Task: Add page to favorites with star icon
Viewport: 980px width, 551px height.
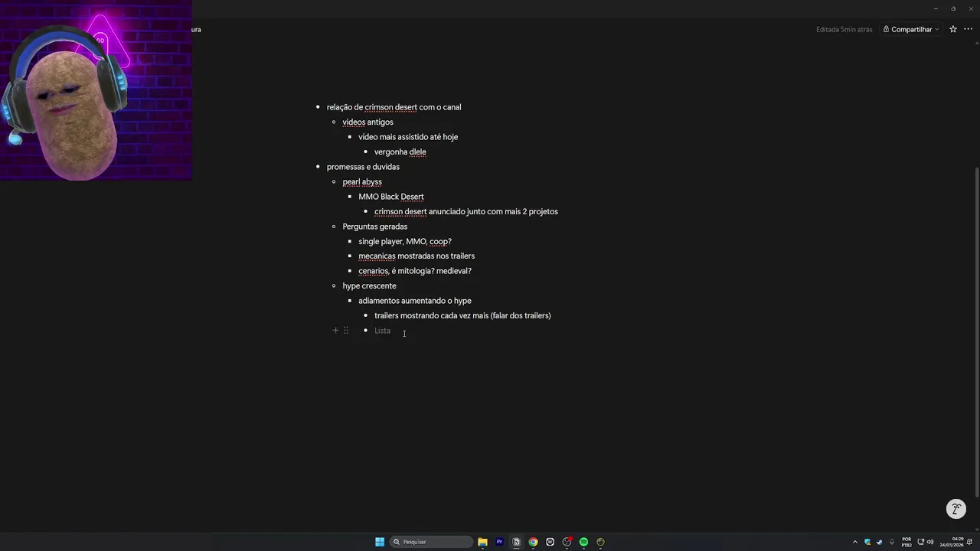Action: click(x=953, y=29)
